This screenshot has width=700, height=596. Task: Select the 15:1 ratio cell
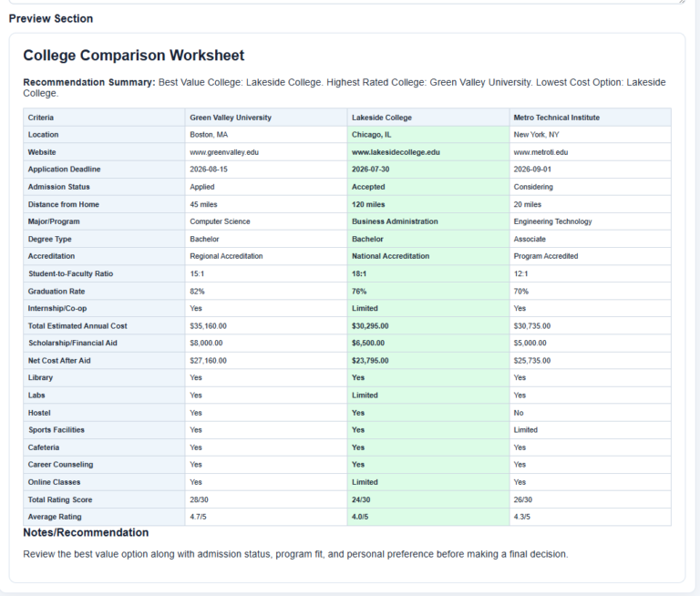click(266, 273)
